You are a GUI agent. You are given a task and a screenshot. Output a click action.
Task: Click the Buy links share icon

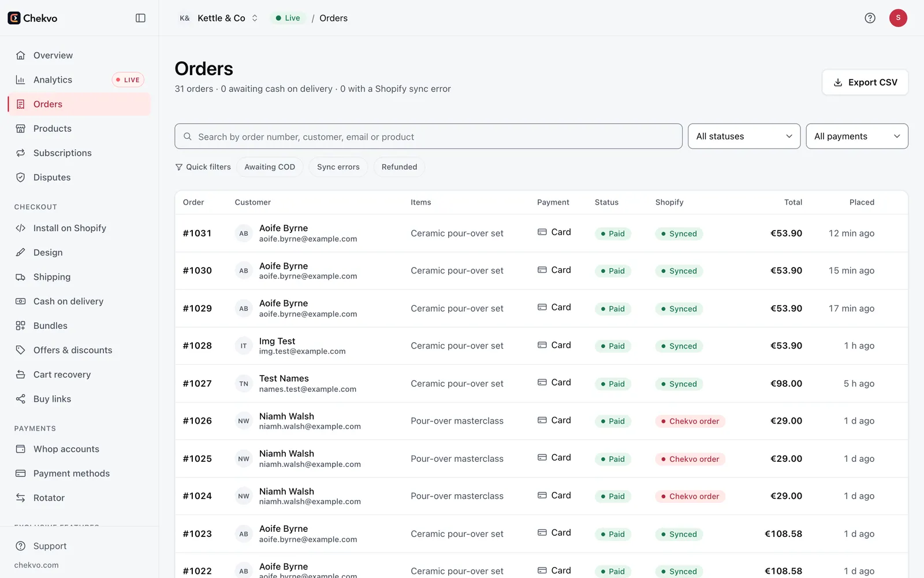(21, 399)
